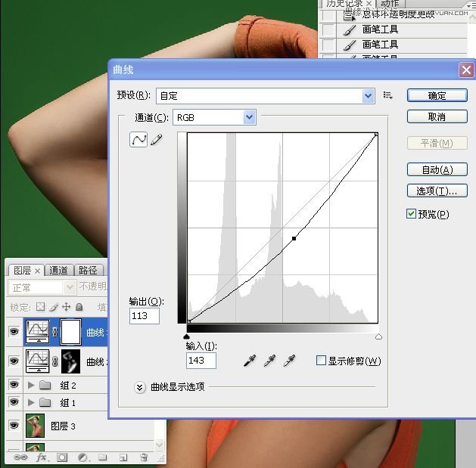This screenshot has height=468, width=476.
Task: Create new fill or adjustment layer
Action: [x=83, y=457]
